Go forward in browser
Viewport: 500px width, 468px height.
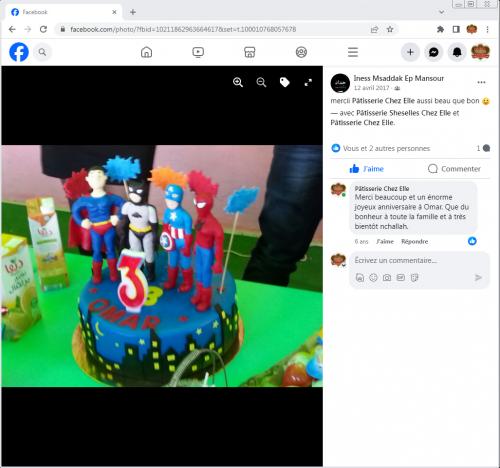(28, 29)
